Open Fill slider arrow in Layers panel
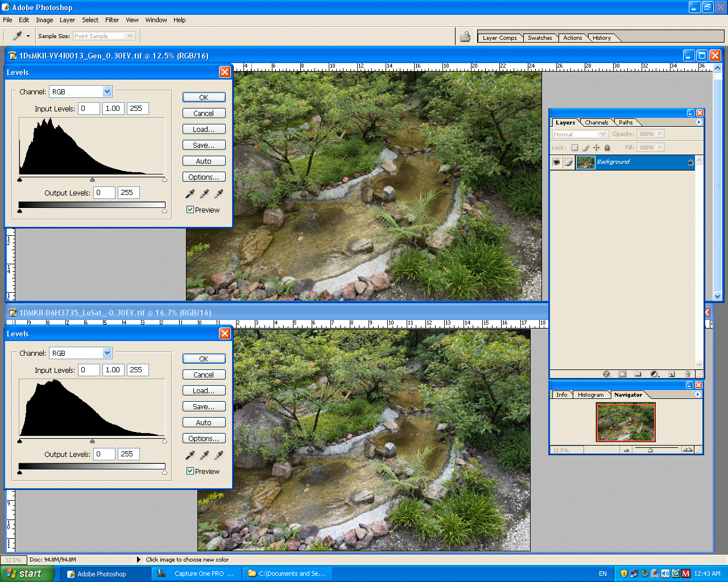The height and width of the screenshot is (582, 728). click(660, 147)
